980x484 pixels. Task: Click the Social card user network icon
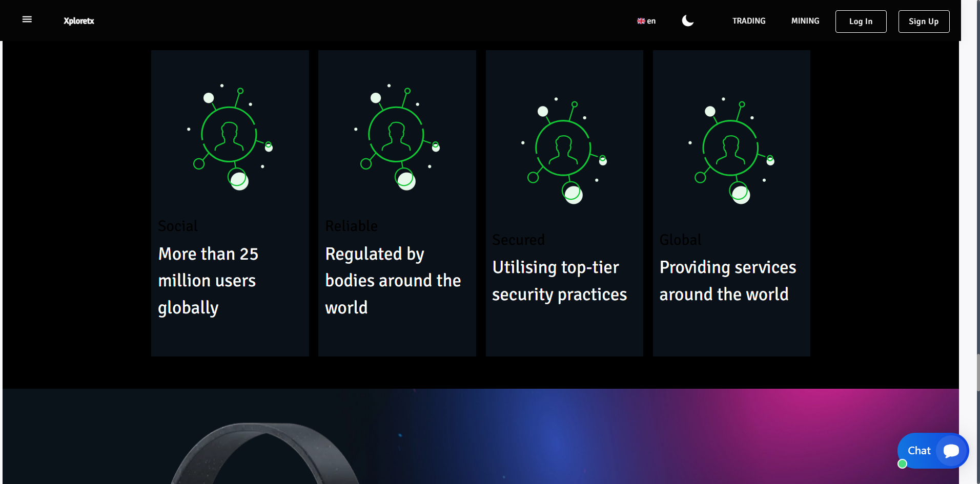click(230, 137)
